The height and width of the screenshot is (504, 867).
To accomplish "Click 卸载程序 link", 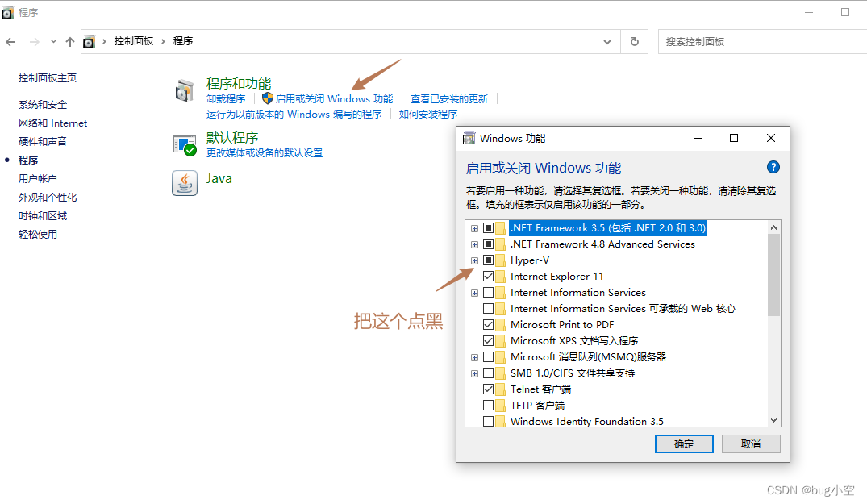I will click(226, 99).
